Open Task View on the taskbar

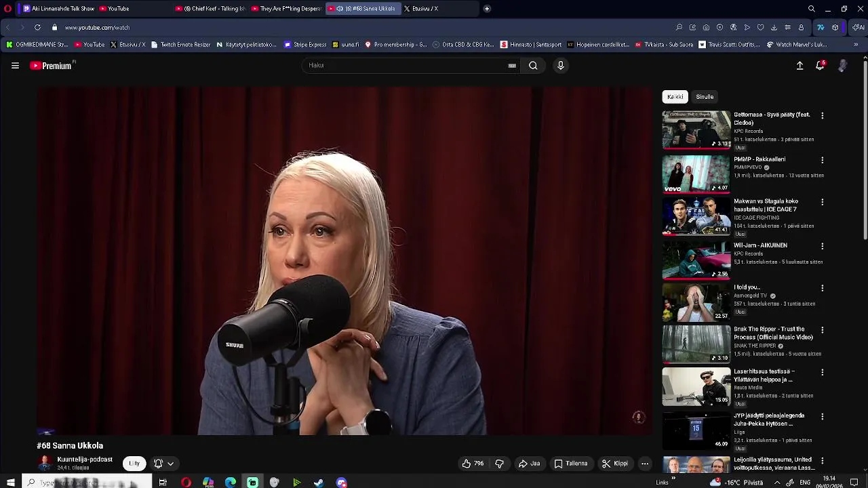(x=163, y=483)
